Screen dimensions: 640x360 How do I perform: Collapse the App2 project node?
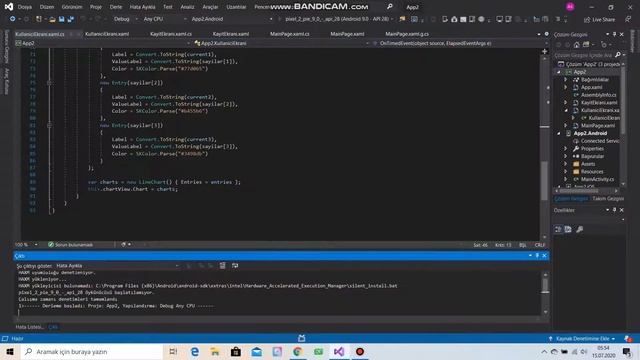pyautogui.click(x=559, y=72)
